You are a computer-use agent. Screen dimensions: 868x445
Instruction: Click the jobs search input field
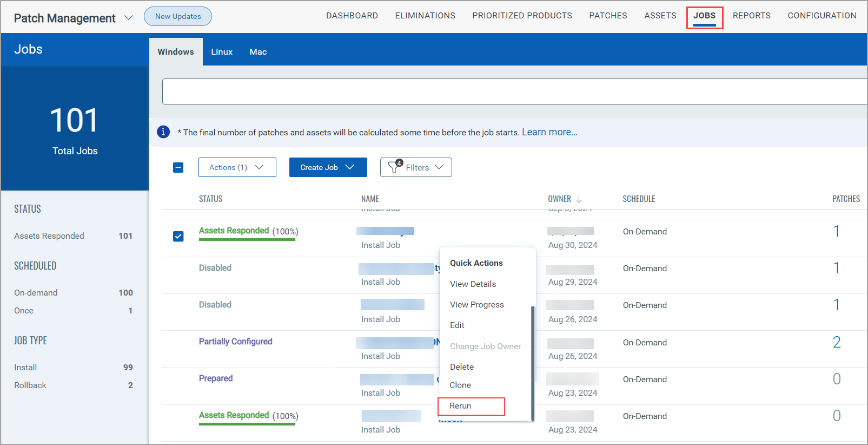[x=514, y=91]
